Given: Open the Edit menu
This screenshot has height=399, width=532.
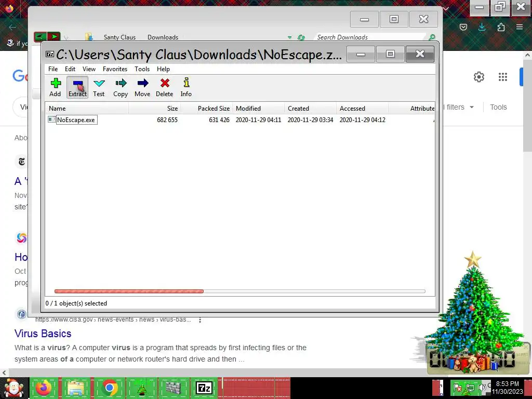Looking at the screenshot, I should click(x=70, y=69).
